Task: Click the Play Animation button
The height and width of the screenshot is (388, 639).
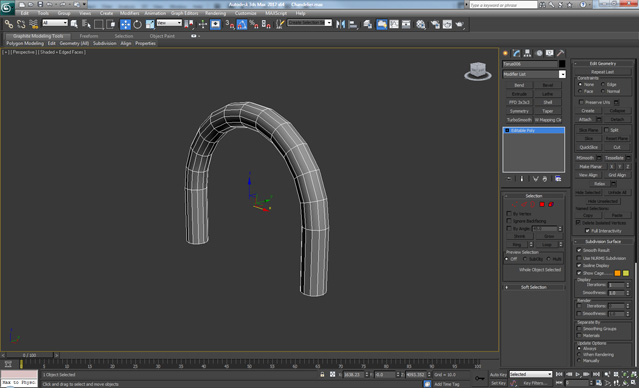Action: pos(578,374)
